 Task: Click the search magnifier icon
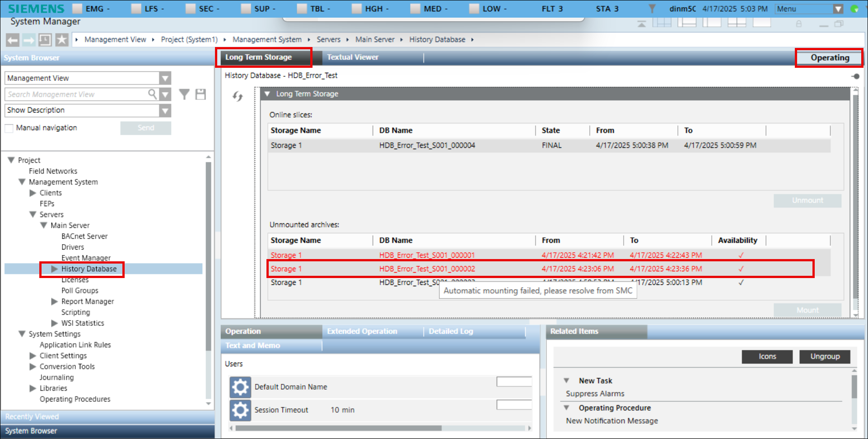tap(153, 94)
